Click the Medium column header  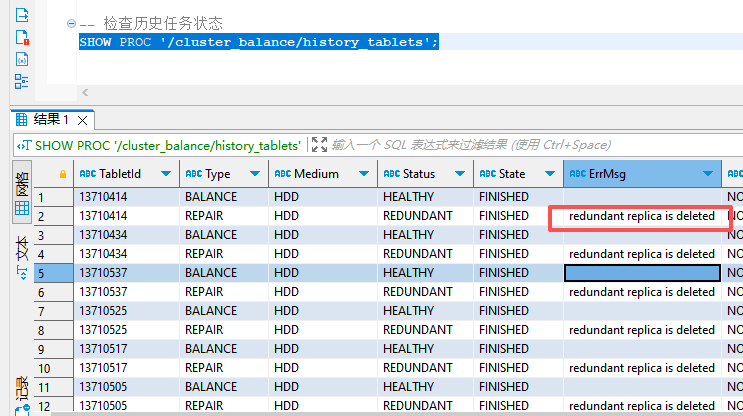click(315, 174)
